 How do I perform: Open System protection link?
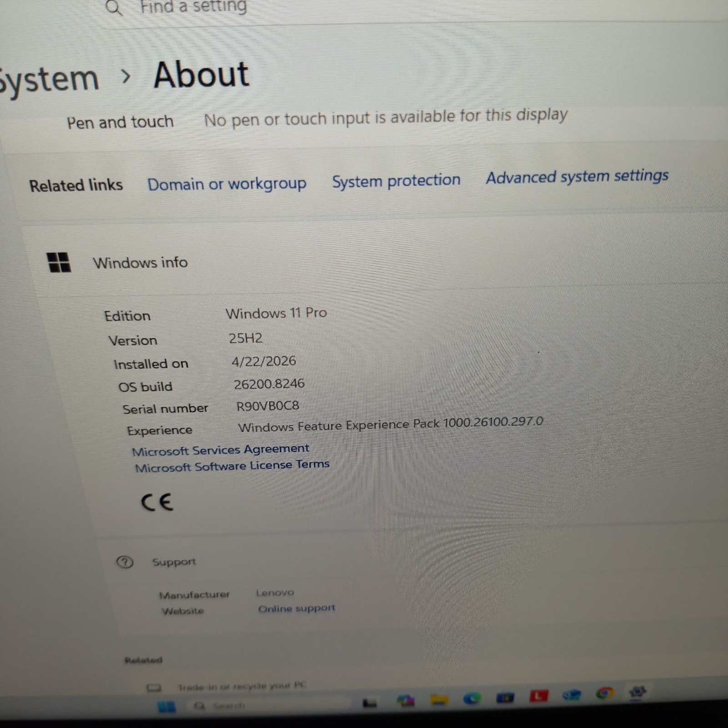tap(396, 181)
